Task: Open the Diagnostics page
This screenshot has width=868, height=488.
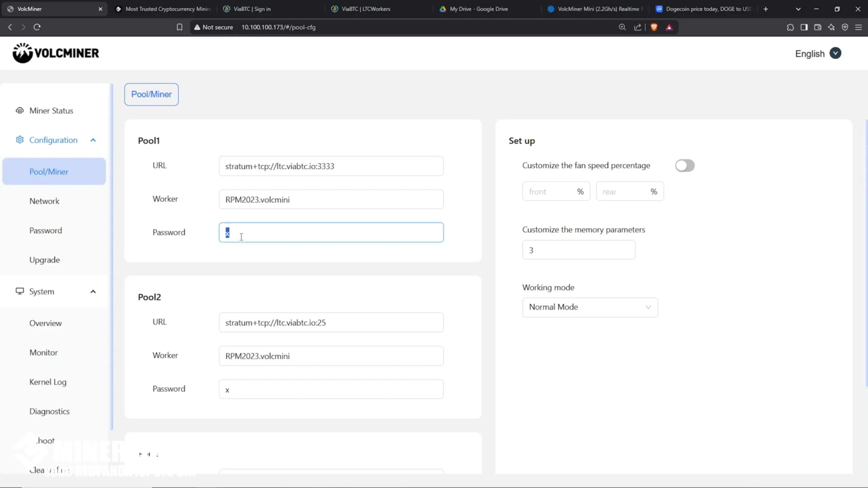Action: click(50, 411)
